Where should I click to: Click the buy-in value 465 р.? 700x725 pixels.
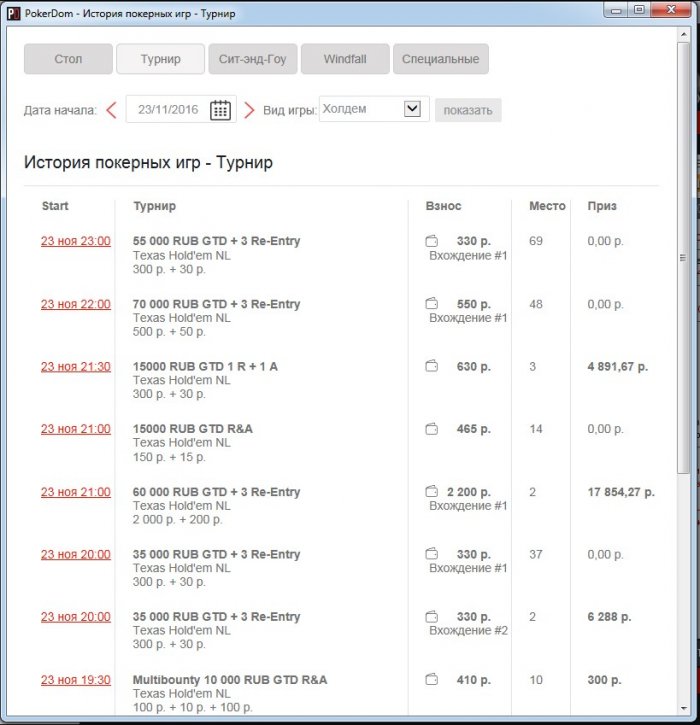pyautogui.click(x=474, y=429)
